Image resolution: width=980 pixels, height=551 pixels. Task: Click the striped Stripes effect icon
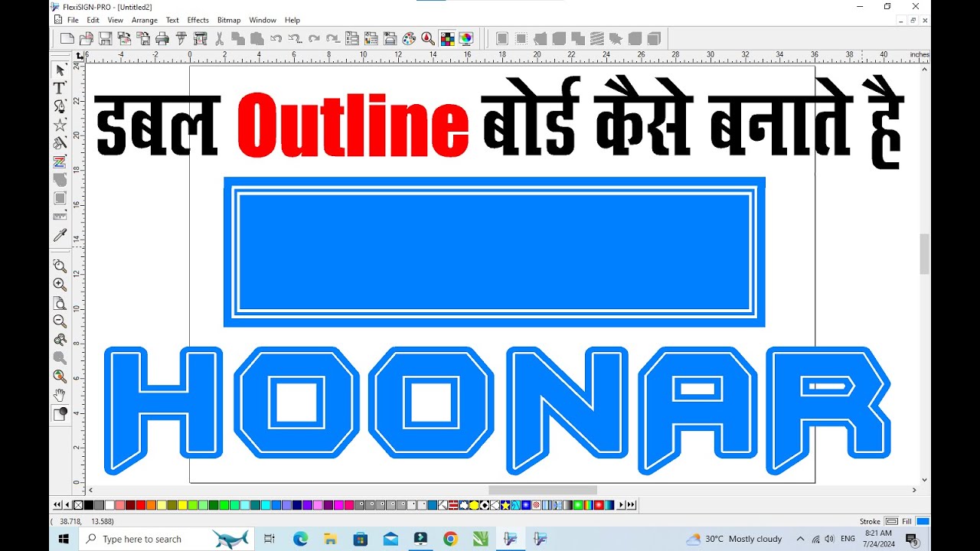596,38
